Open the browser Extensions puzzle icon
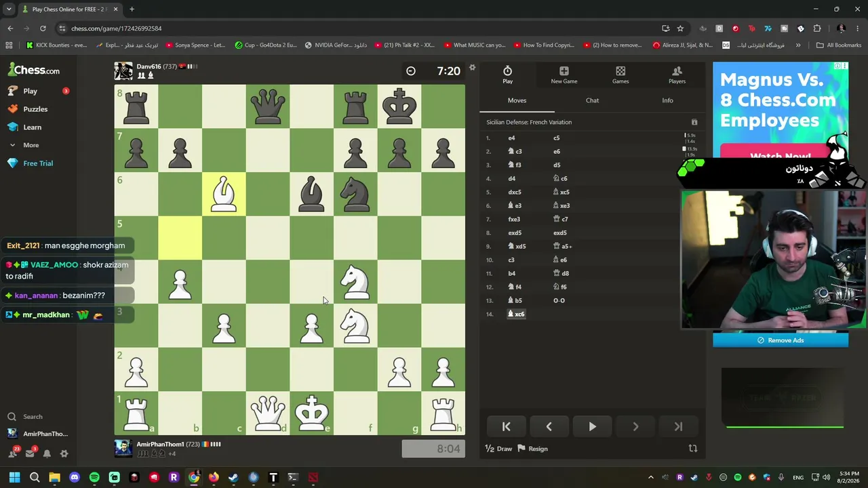This screenshot has width=868, height=488. [x=816, y=28]
